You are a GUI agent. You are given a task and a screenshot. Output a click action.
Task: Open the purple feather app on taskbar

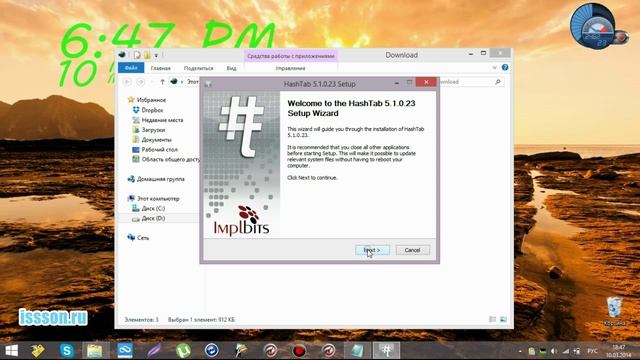pyautogui.click(x=154, y=350)
